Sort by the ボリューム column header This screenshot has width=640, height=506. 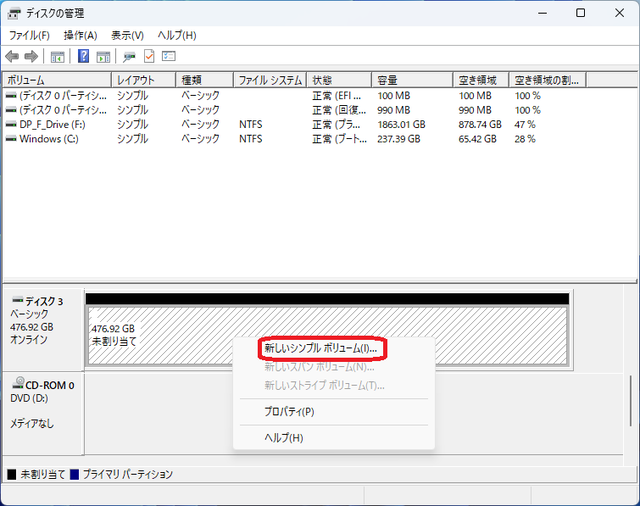pyautogui.click(x=57, y=80)
